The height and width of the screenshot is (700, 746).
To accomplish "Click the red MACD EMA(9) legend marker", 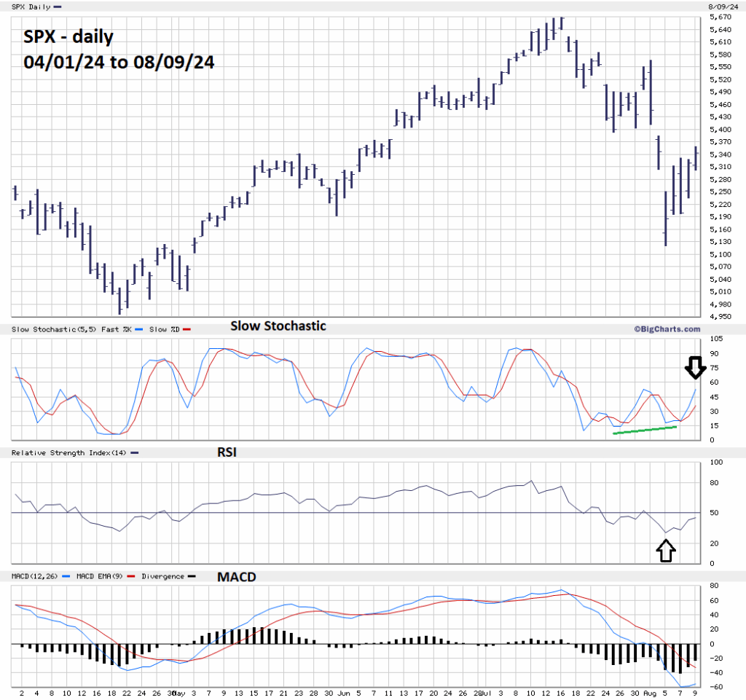I will pos(131,576).
